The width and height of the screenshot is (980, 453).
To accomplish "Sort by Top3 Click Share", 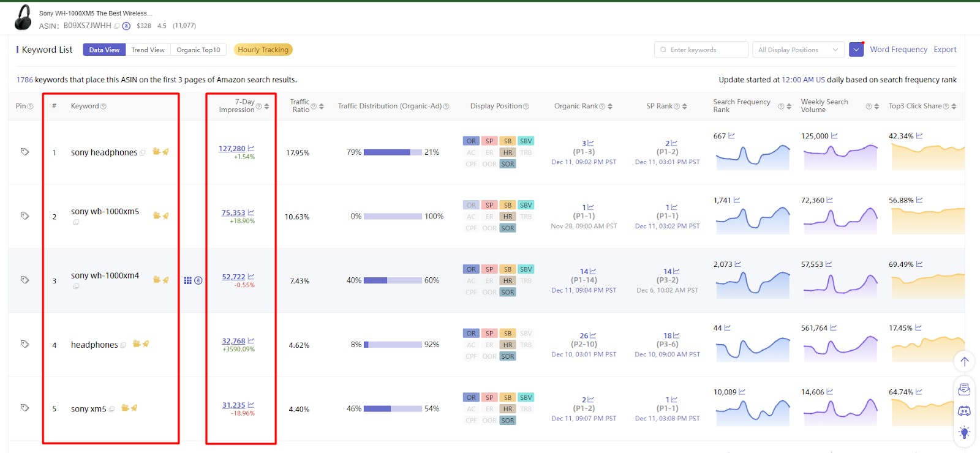I will pyautogui.click(x=954, y=107).
